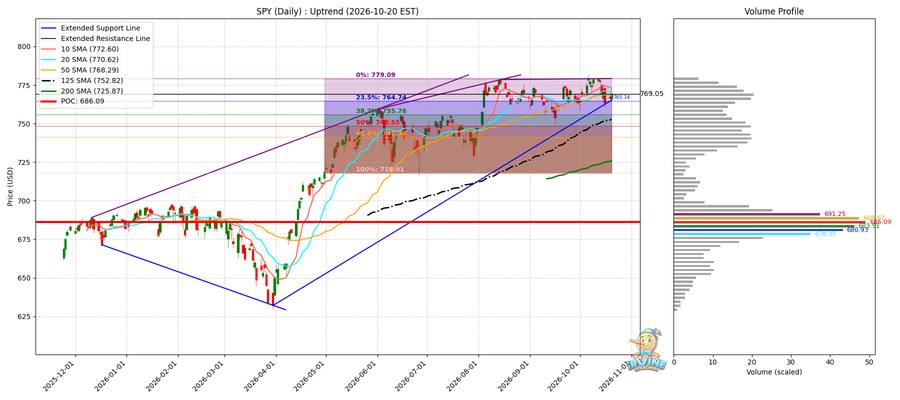Click the 675 price axis tick
Screen dimensions: 900x400
click(26, 239)
